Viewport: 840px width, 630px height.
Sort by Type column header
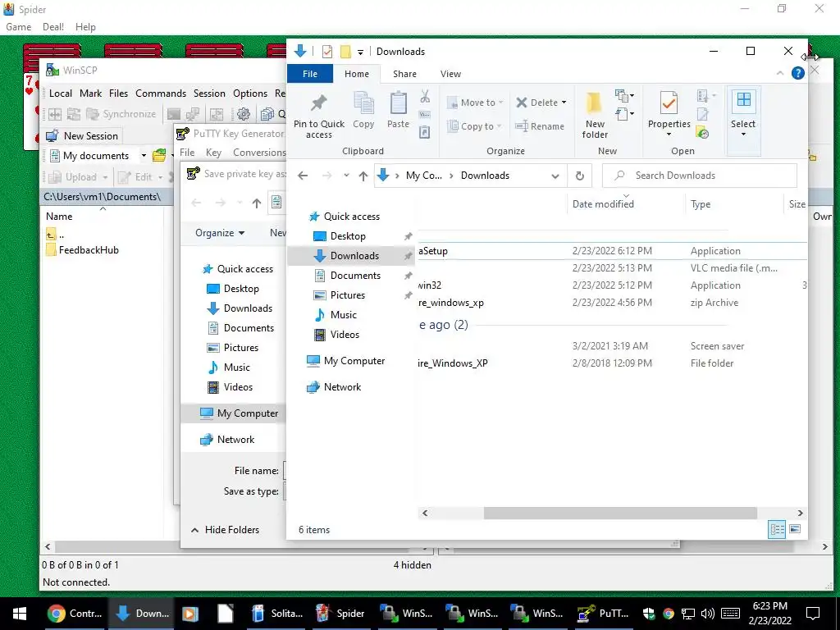701,204
